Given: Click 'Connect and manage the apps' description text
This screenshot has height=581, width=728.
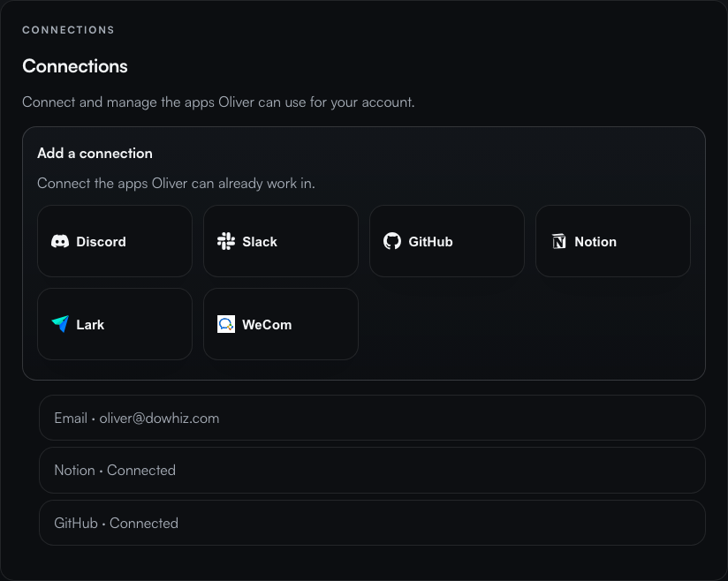Looking at the screenshot, I should 218,102.
